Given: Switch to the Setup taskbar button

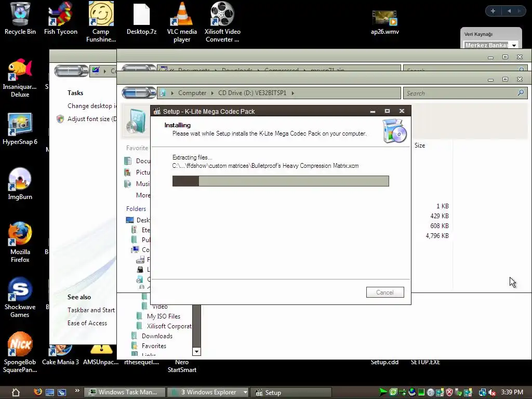Looking at the screenshot, I should tap(291, 392).
